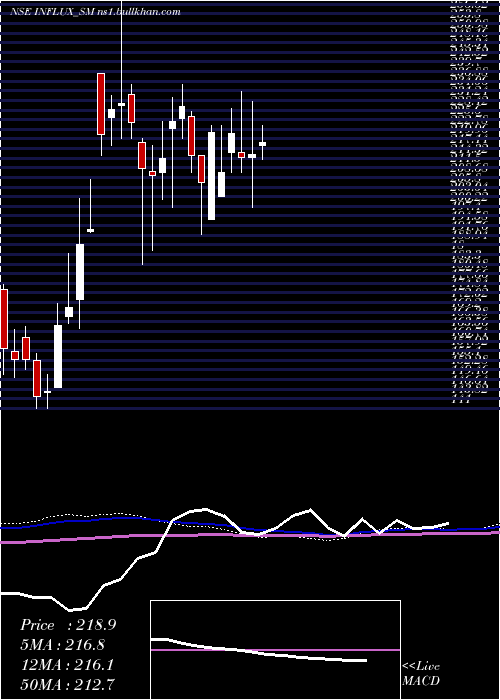Click the <<Live MACD label
This screenshot has width=500, height=700.
tap(421, 674)
